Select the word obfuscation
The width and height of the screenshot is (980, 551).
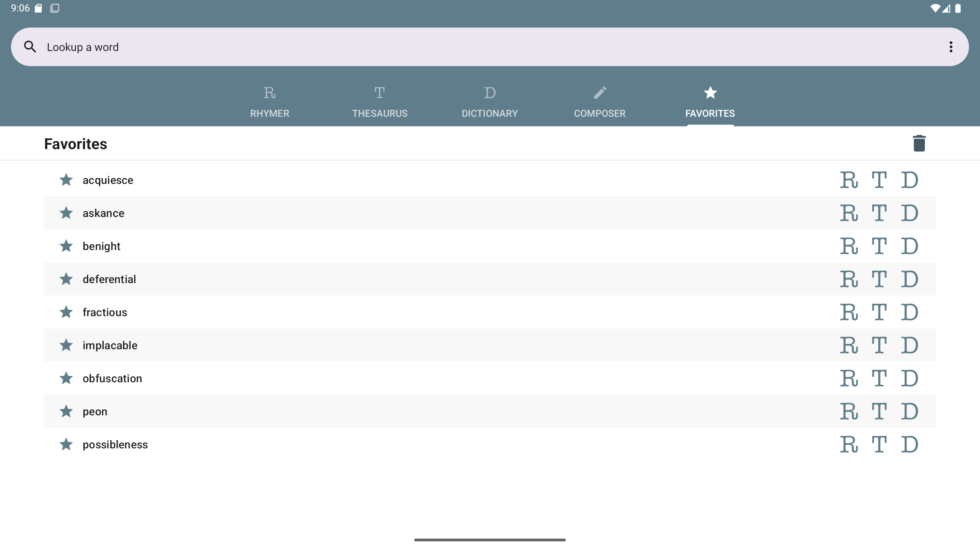[112, 378]
